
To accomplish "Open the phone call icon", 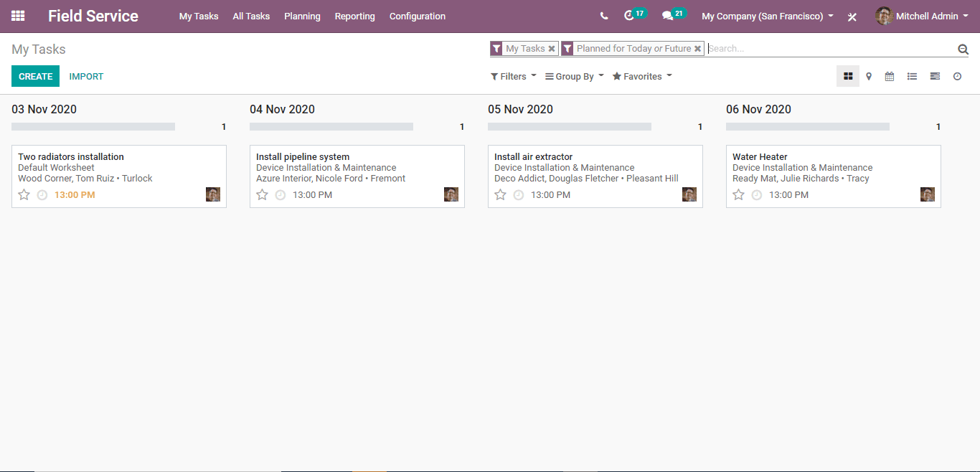I will click(x=604, y=16).
